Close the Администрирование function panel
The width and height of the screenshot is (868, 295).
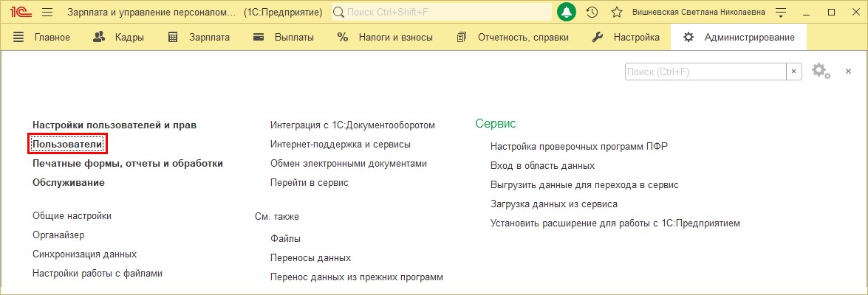click(848, 72)
